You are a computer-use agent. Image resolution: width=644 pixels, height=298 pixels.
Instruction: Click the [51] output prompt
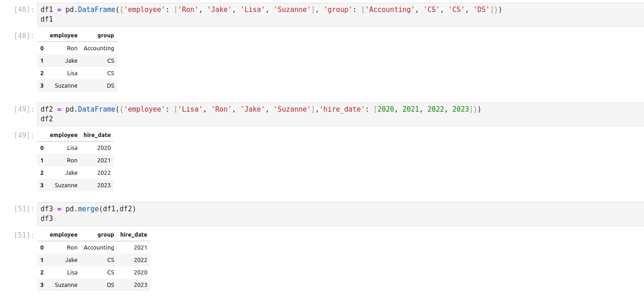click(24, 235)
